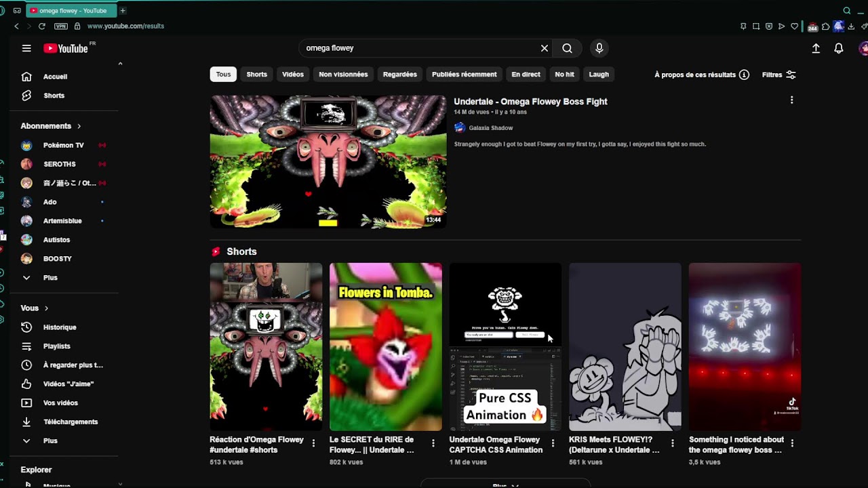The height and width of the screenshot is (488, 868).
Task: Click the browser tab search magnifier
Action: (x=847, y=11)
